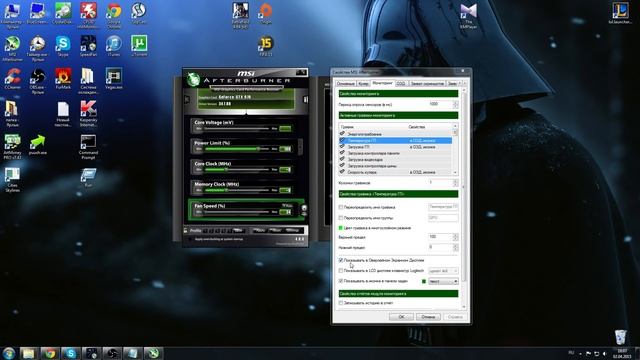
Task: Click the upper limit value field
Action: point(440,237)
